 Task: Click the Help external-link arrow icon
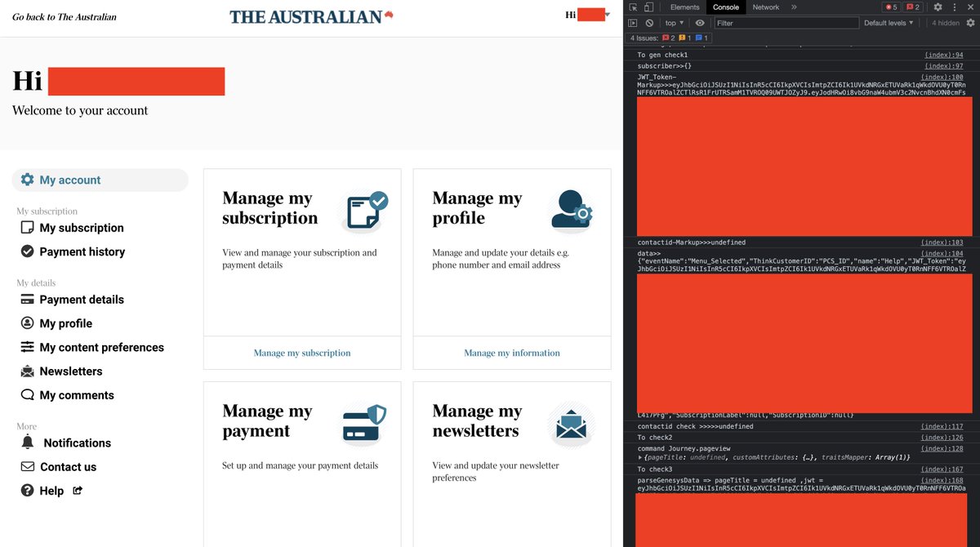click(78, 491)
